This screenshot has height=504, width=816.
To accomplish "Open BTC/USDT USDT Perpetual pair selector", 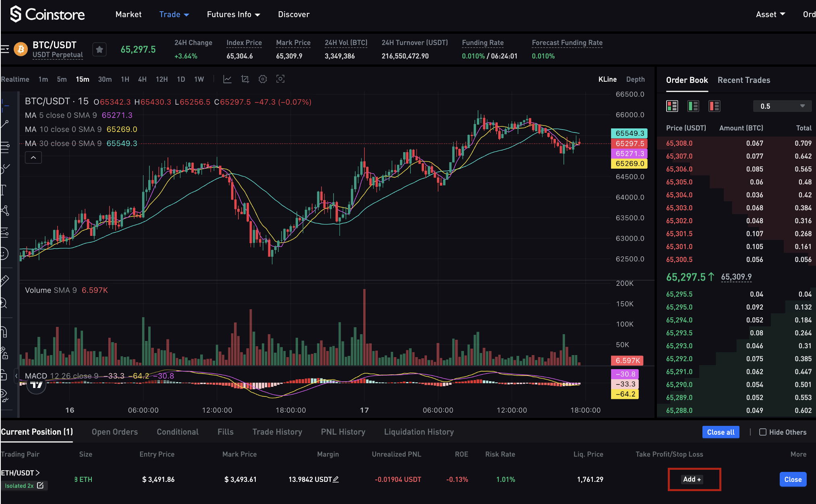I will point(58,50).
